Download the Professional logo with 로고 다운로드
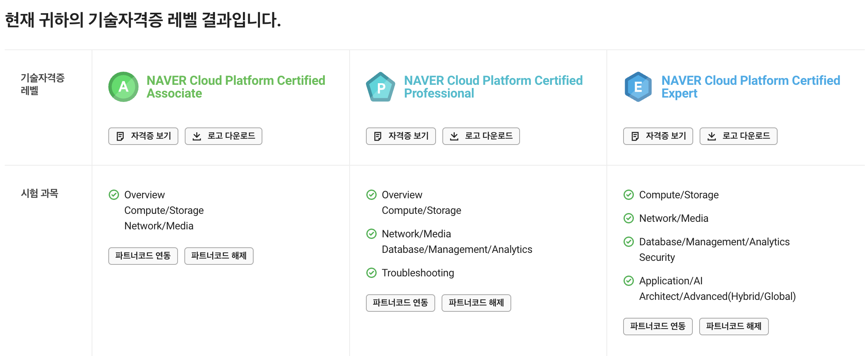This screenshot has width=868, height=356. point(481,136)
